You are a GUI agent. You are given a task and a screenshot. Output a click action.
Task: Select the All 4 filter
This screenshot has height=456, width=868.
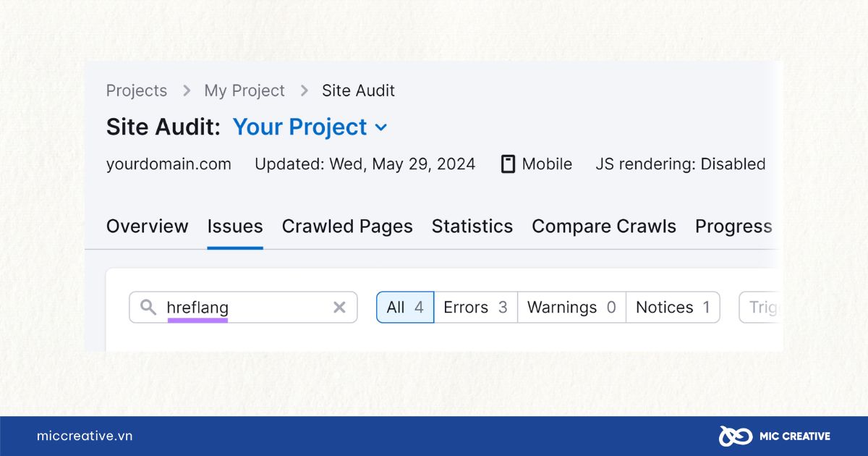405,308
